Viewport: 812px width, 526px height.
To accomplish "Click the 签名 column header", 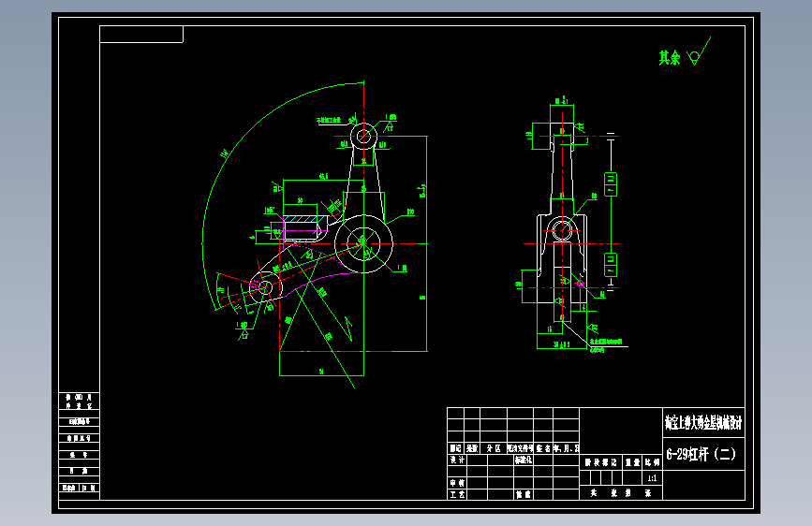I will tap(543, 448).
